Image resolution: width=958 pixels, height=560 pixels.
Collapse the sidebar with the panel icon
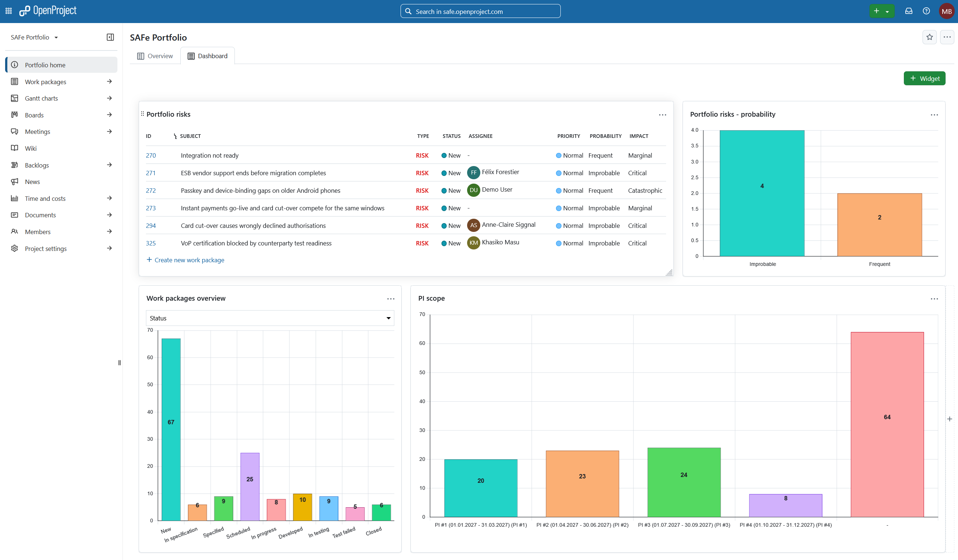(110, 37)
